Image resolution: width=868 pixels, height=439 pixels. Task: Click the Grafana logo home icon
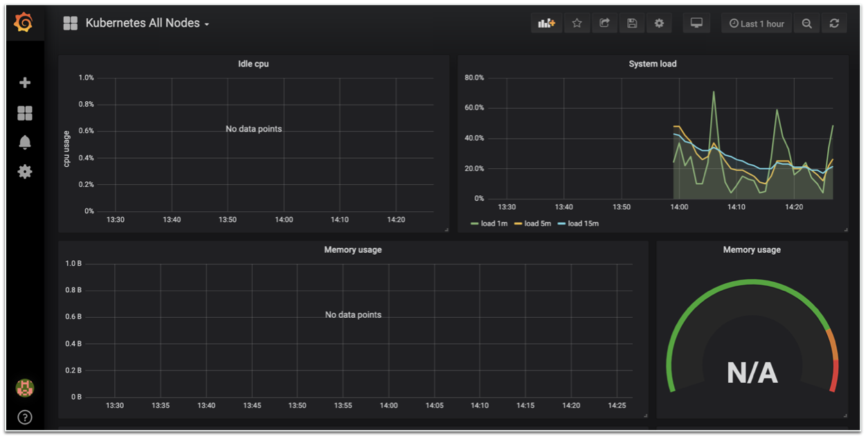[24, 23]
